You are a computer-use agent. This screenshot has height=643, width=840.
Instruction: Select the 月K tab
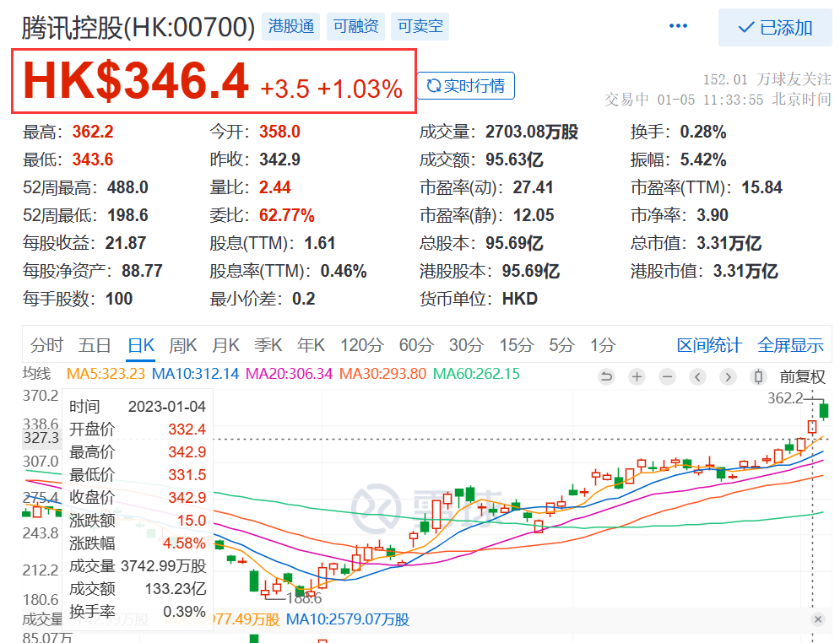[225, 345]
